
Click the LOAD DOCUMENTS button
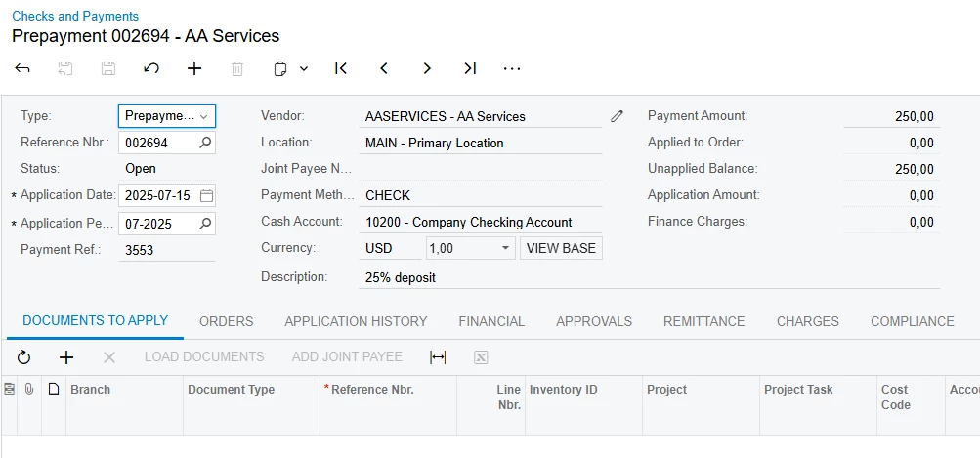pyautogui.click(x=204, y=357)
